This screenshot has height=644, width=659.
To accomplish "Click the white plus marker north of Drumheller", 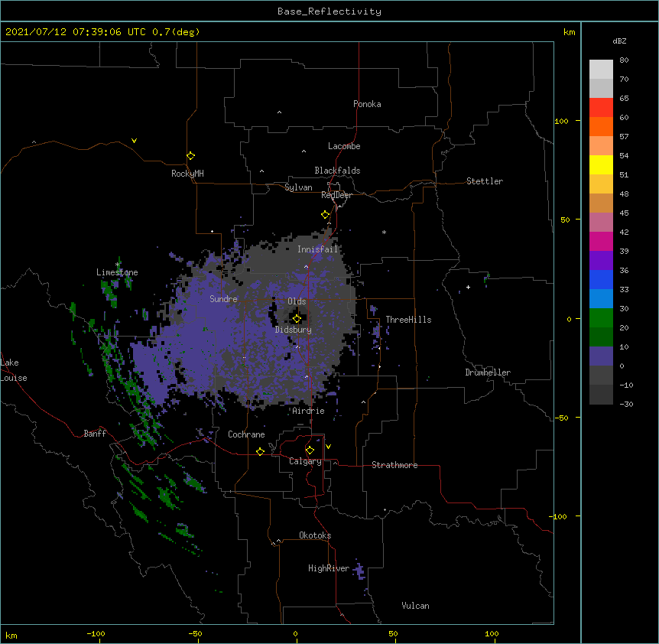I will click(x=468, y=287).
